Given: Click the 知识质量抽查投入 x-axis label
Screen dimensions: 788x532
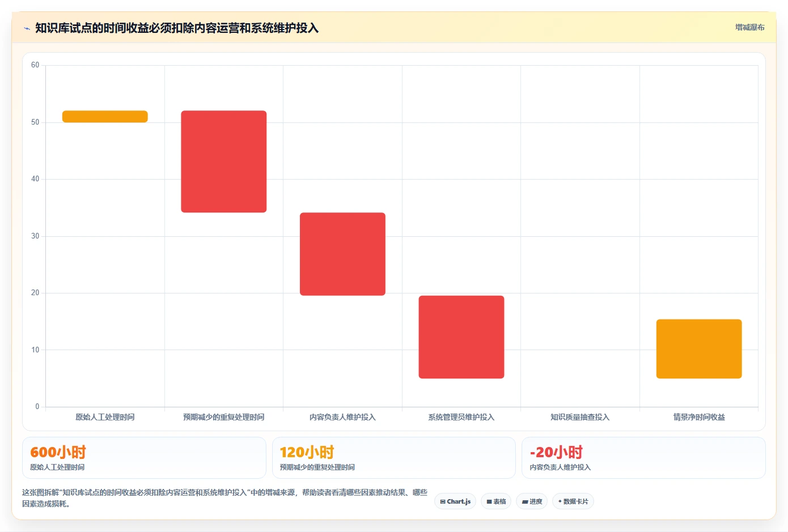Looking at the screenshot, I should coord(580,417).
